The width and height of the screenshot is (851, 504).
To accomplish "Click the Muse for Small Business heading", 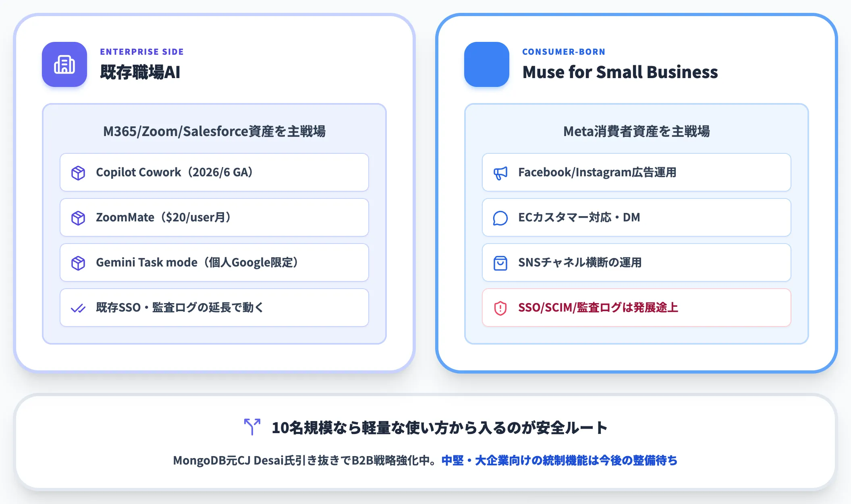I will coord(620,72).
